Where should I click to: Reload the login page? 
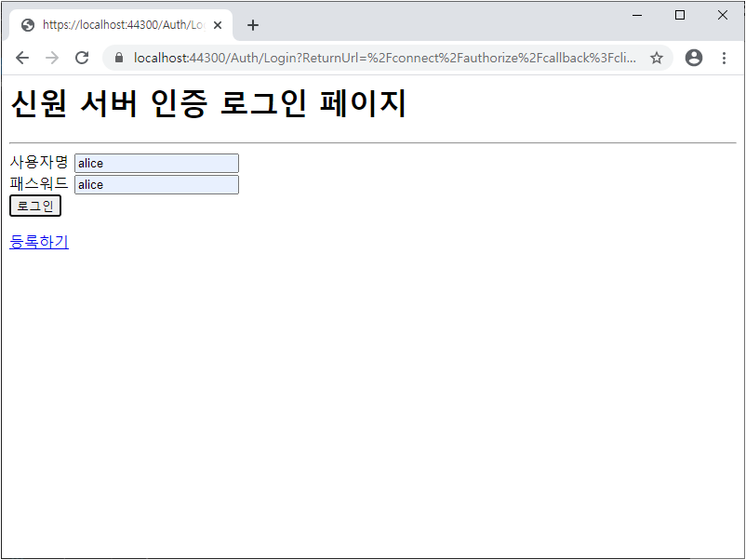coord(82,58)
